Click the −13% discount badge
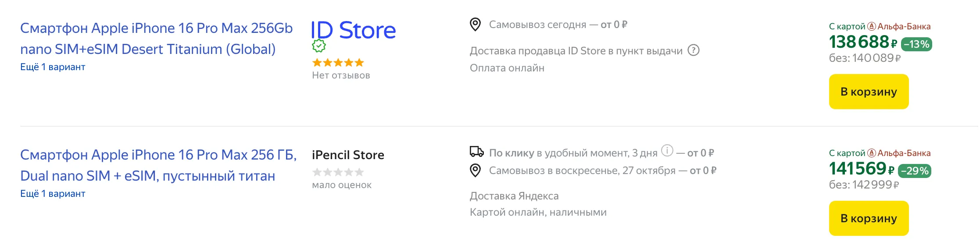This screenshot has width=980, height=249. pyautogui.click(x=916, y=44)
